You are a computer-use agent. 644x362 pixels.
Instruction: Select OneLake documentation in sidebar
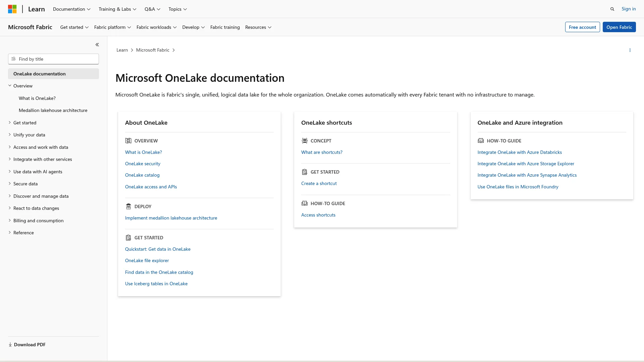click(x=53, y=74)
